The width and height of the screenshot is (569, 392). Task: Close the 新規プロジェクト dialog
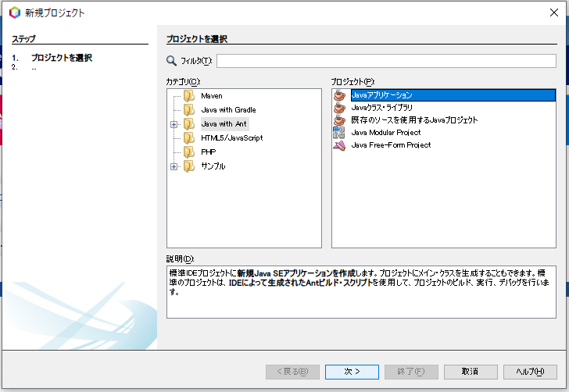click(553, 12)
